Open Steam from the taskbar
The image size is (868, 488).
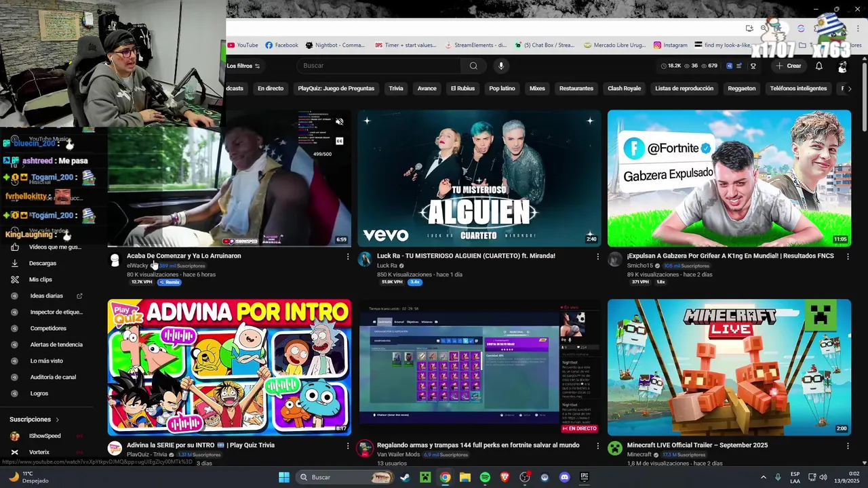click(x=405, y=477)
